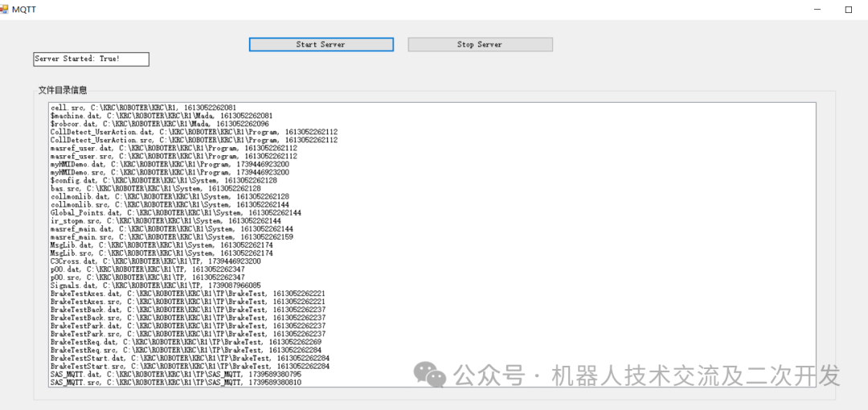
Task: Click the MQTT window title text
Action: point(24,10)
